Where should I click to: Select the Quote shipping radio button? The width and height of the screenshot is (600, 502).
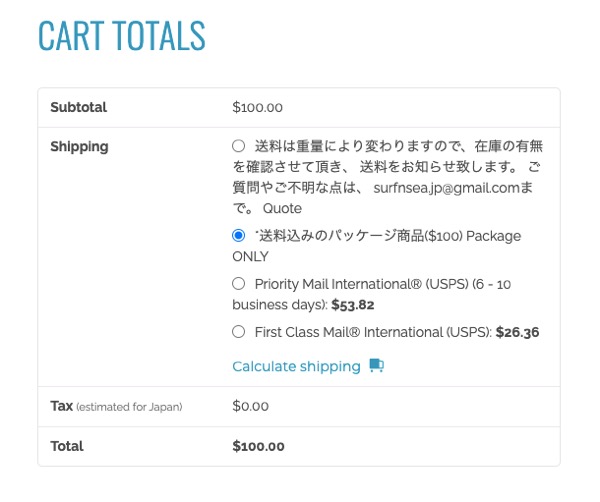[238, 146]
